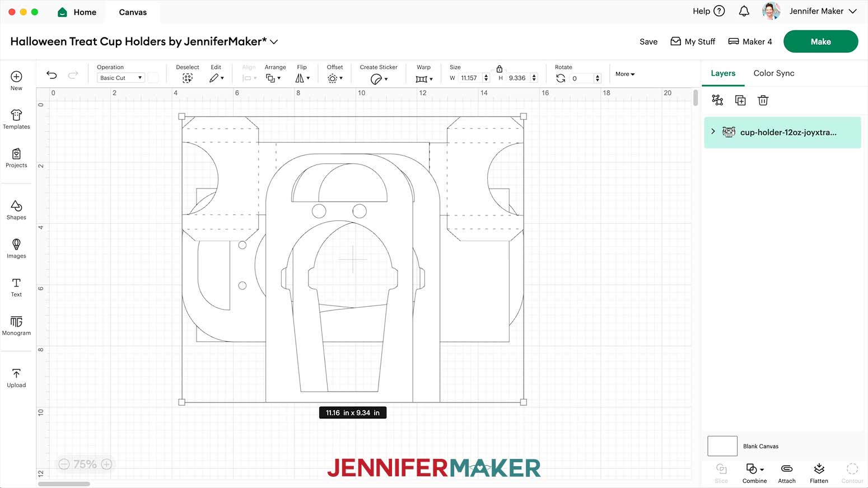Screen dimensions: 868x488
Task: Expand the cup-holder-12oz-joyxtra layer
Action: tap(713, 132)
